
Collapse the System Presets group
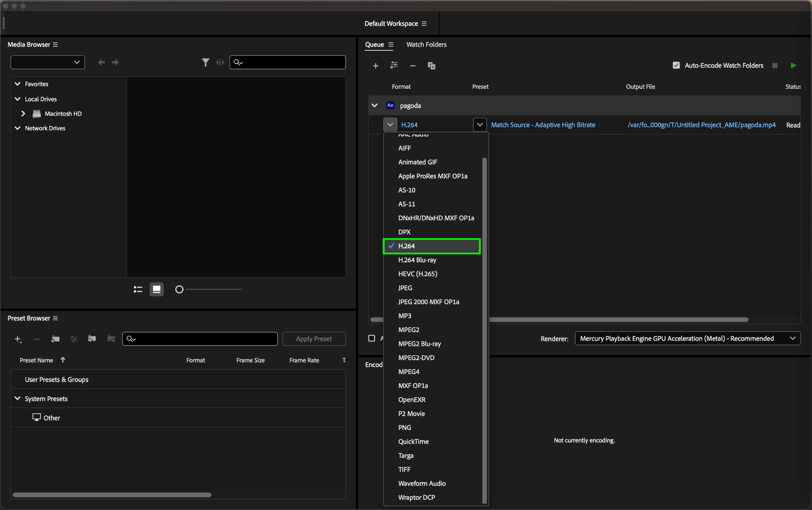pyautogui.click(x=17, y=399)
